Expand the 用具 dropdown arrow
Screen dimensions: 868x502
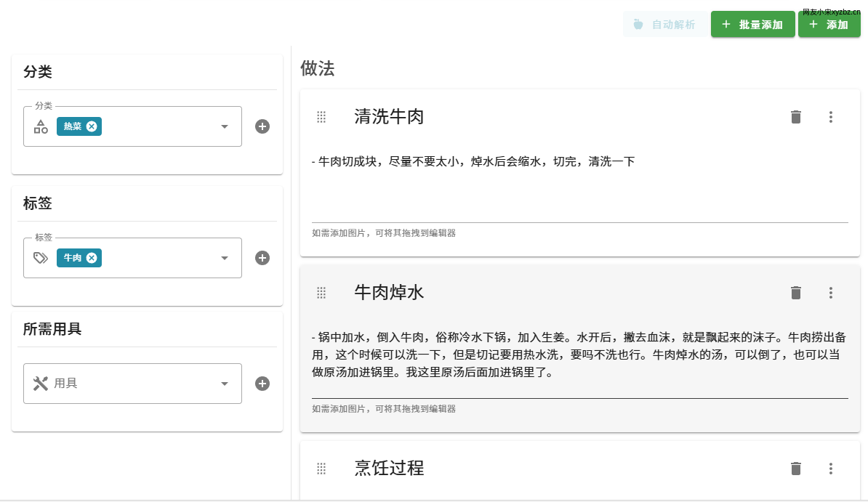click(225, 384)
